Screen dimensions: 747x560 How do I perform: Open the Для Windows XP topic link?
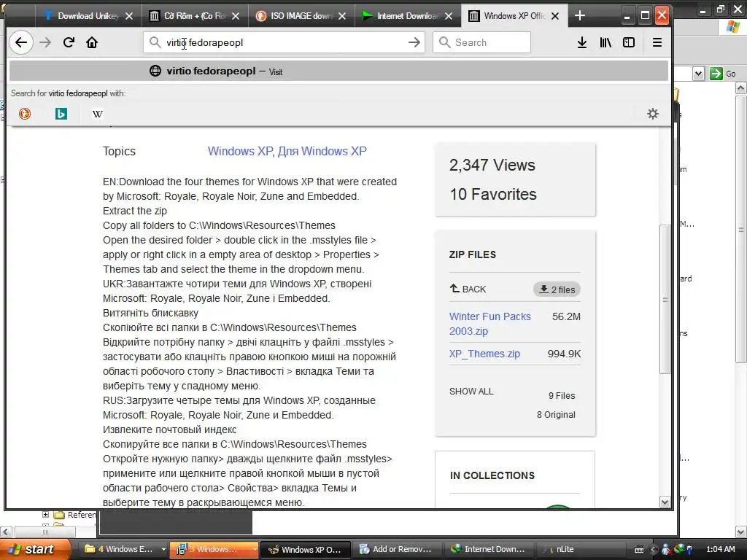(322, 151)
